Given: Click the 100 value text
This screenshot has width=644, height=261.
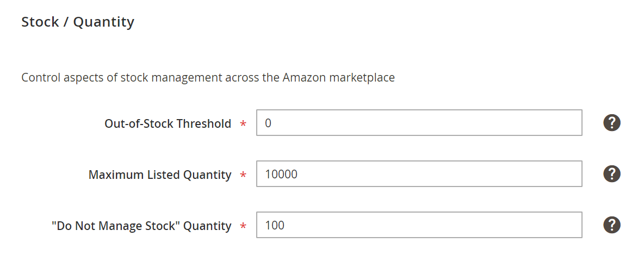Looking at the screenshot, I should (x=275, y=226).
